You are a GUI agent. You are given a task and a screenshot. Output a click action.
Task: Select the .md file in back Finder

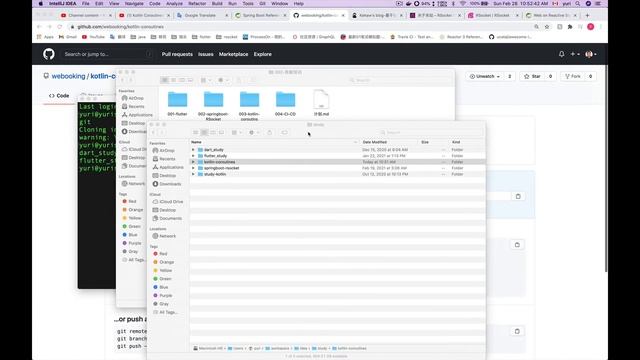tap(321, 103)
